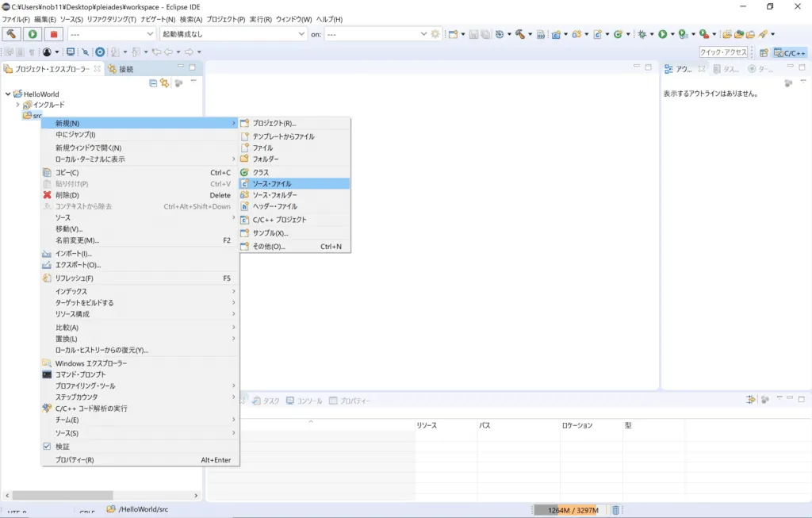Click the Debug bug toolbar icon

pyautogui.click(x=642, y=34)
